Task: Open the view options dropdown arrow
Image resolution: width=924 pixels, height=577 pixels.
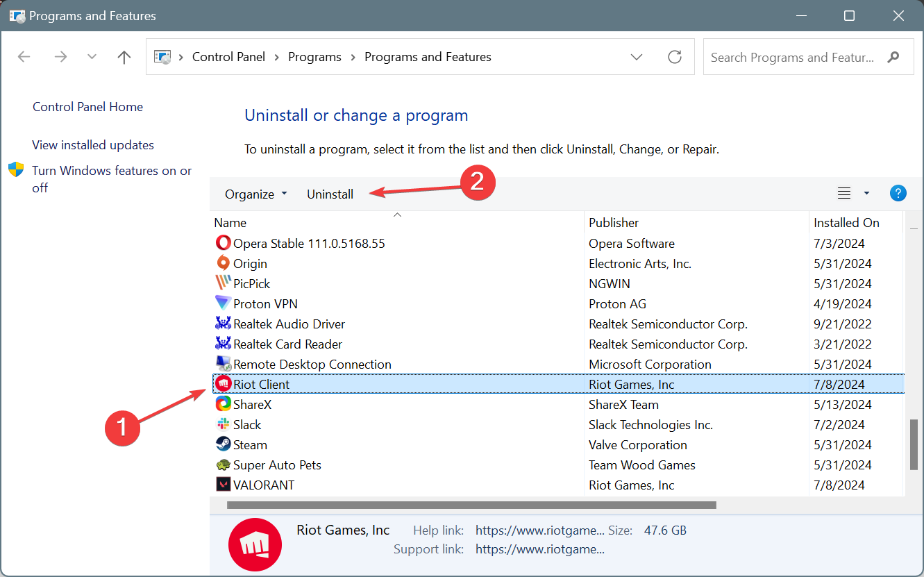Action: (x=866, y=194)
